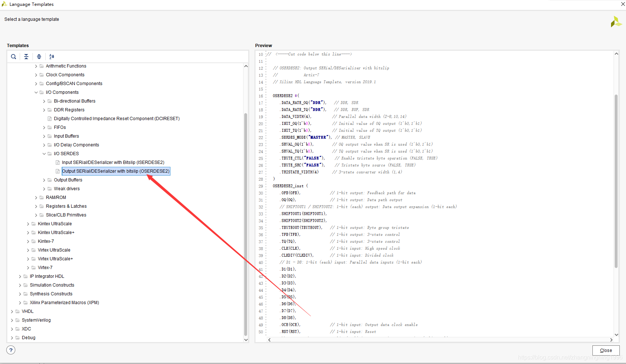The width and height of the screenshot is (626, 364).
Task: Click the Preview pane scroll-left arrow
Action: [x=269, y=340]
